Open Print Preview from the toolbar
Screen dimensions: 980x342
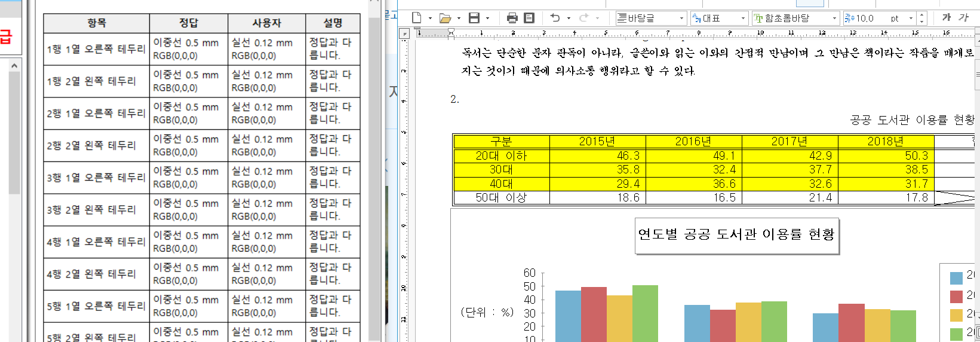(529, 18)
